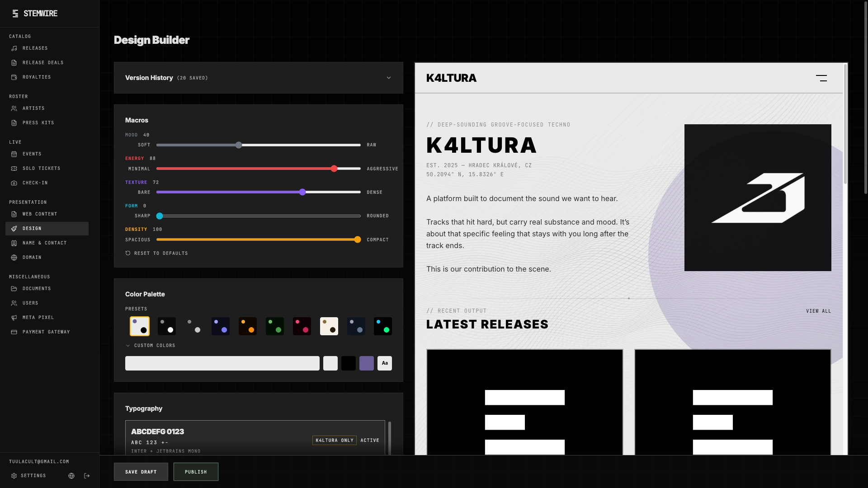Click the Aa text color swatch
This screenshot has width=868, height=488.
click(385, 363)
